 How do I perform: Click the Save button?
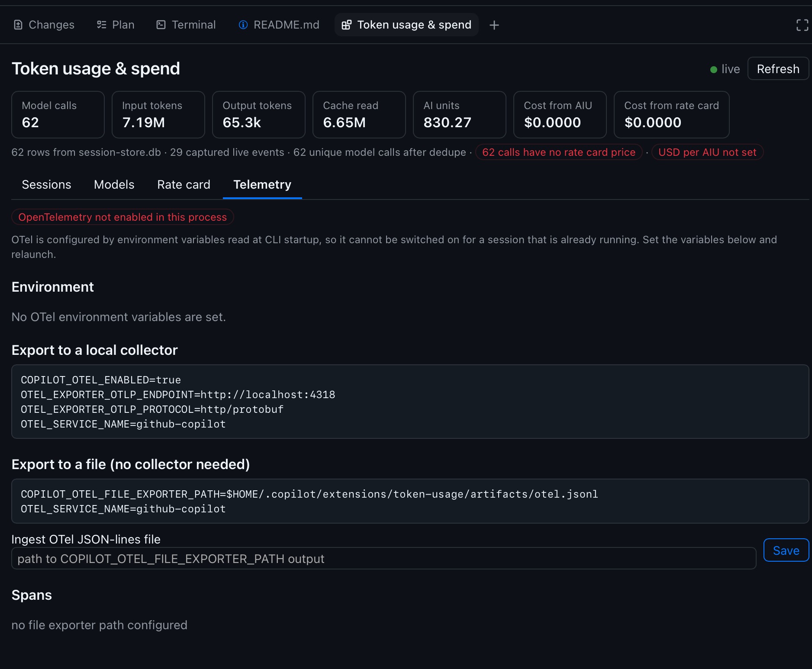coord(786,550)
